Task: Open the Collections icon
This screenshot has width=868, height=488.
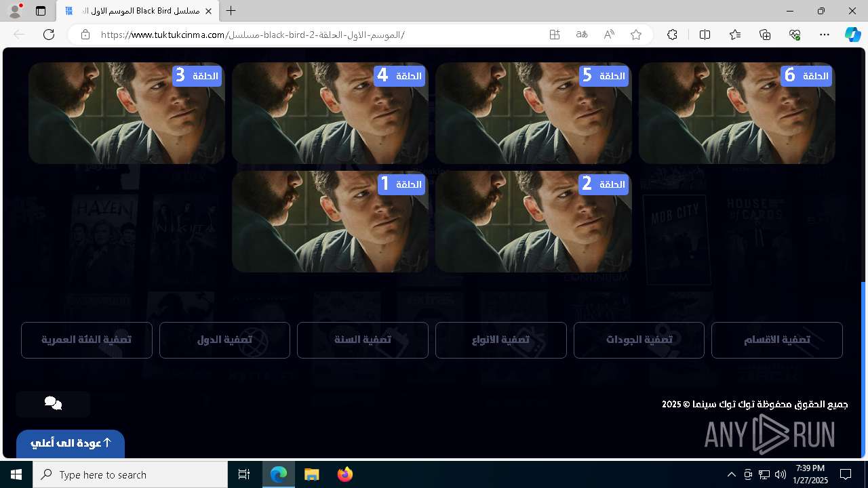Action: point(765,35)
